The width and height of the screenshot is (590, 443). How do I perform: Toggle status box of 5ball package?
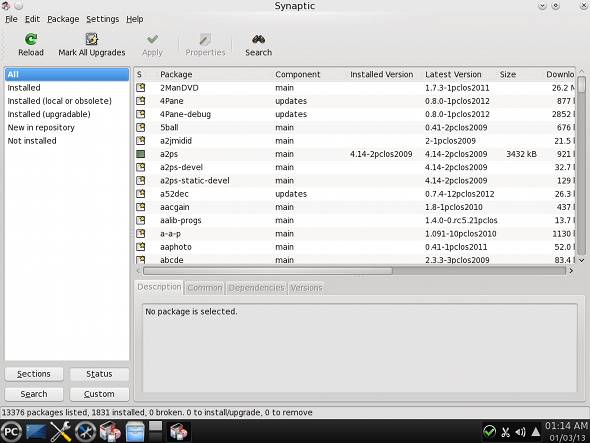click(141, 128)
